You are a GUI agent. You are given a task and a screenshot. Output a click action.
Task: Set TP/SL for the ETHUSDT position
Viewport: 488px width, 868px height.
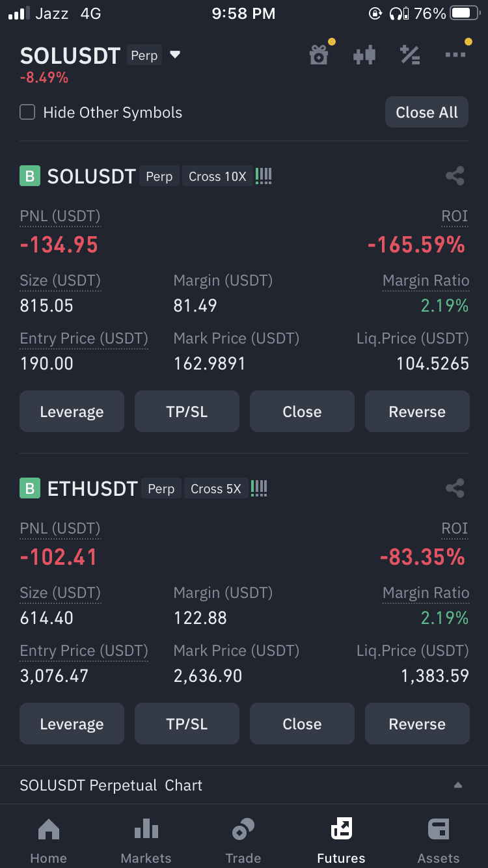click(187, 724)
